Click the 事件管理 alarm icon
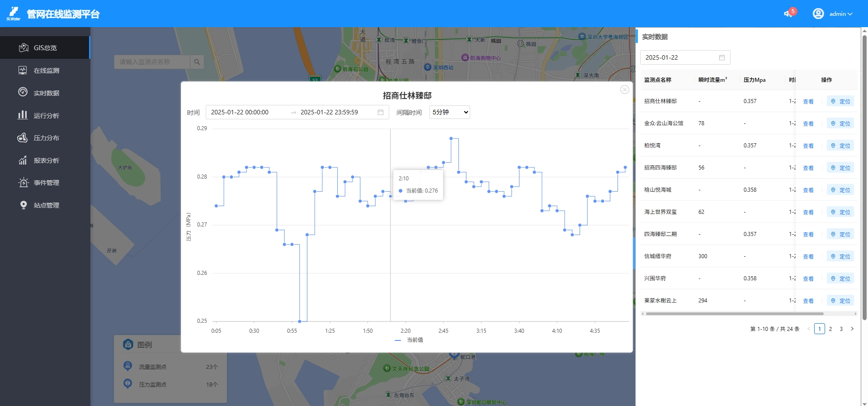 23,183
